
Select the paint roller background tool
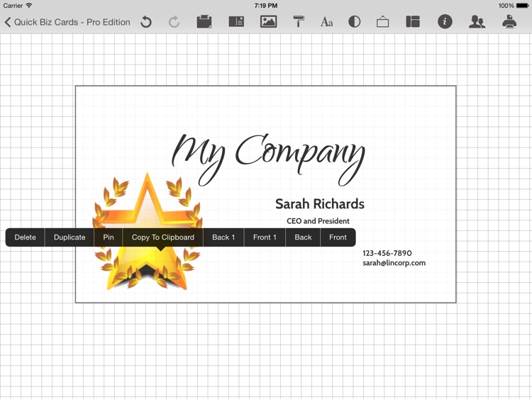(299, 22)
